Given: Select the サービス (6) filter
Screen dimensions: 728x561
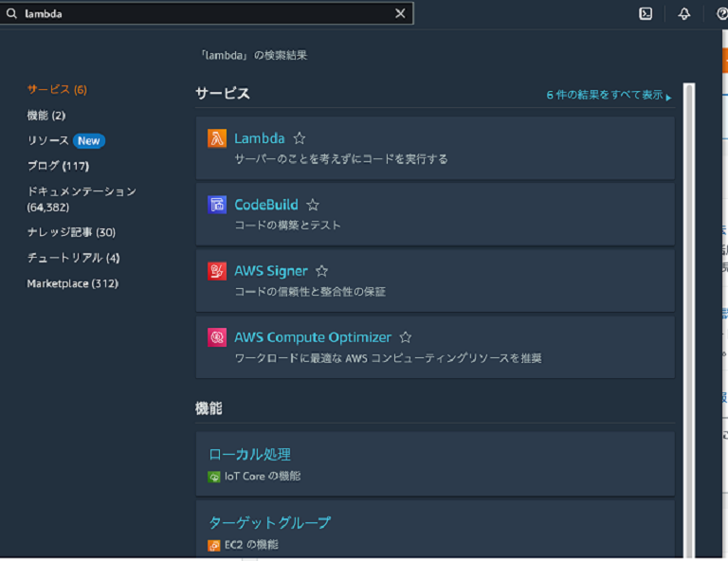Looking at the screenshot, I should pos(57,90).
